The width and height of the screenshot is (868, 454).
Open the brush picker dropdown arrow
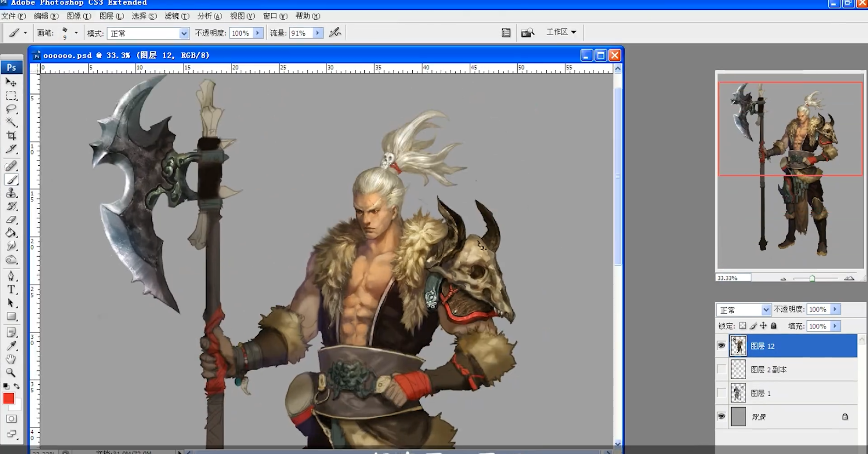(x=76, y=33)
